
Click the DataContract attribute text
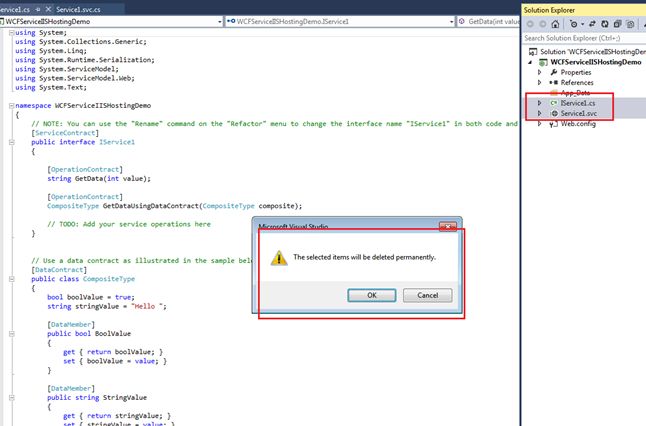tap(59, 269)
